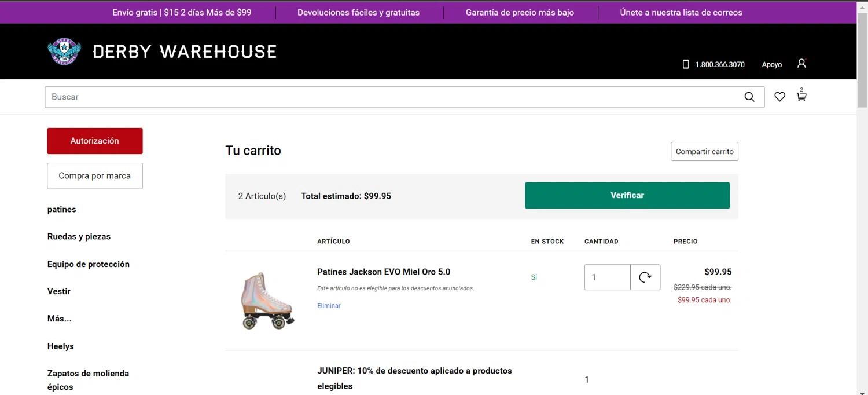Click the struck-through $229.95 cada uno price
Viewport: 868px width, 395px height.
tap(703, 287)
